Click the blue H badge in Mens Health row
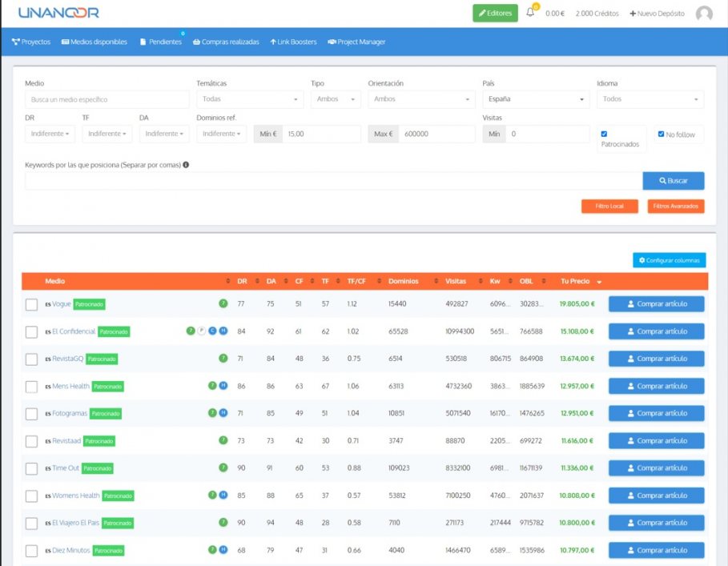728x566 pixels. (223, 386)
